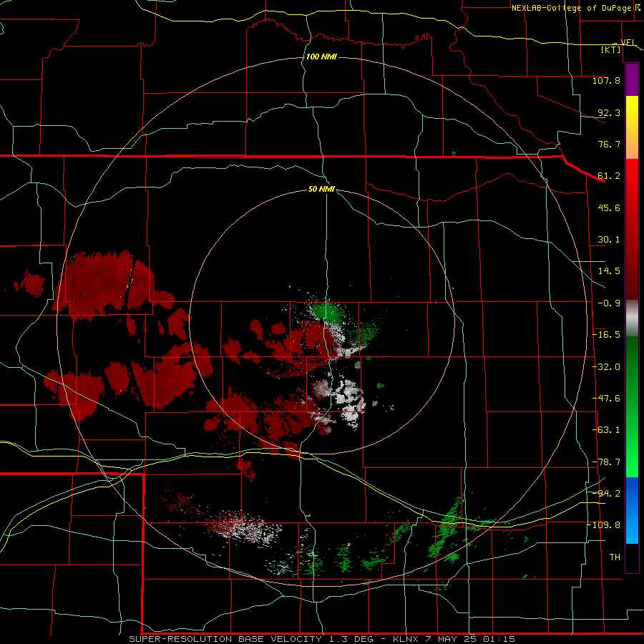Click the -47.6 scale value
The image size is (644, 644).
[606, 399]
